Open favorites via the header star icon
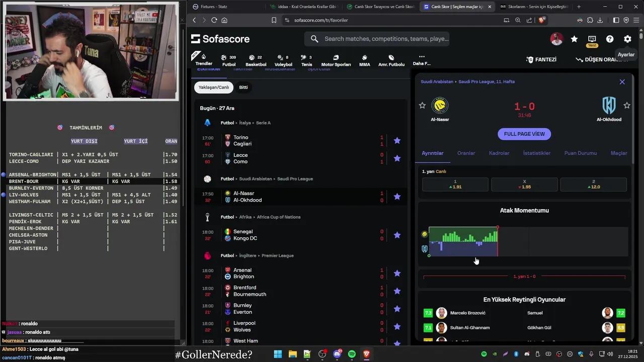 click(x=574, y=39)
